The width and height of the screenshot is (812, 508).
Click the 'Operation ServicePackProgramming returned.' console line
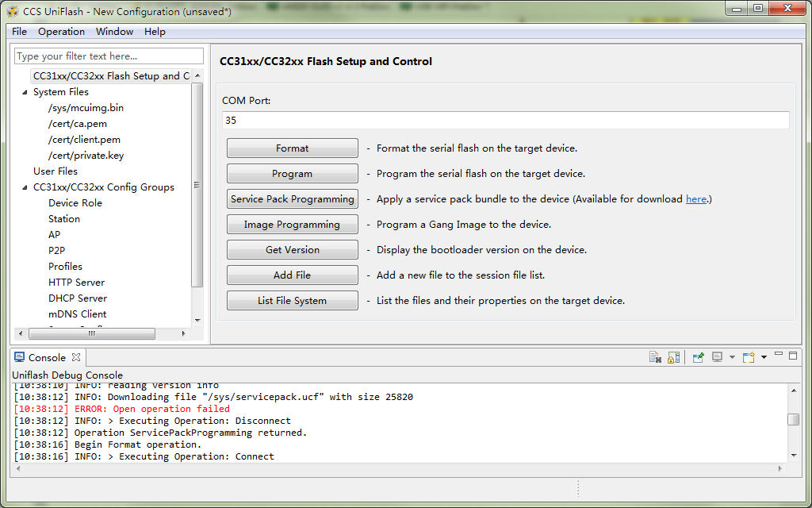click(160, 433)
